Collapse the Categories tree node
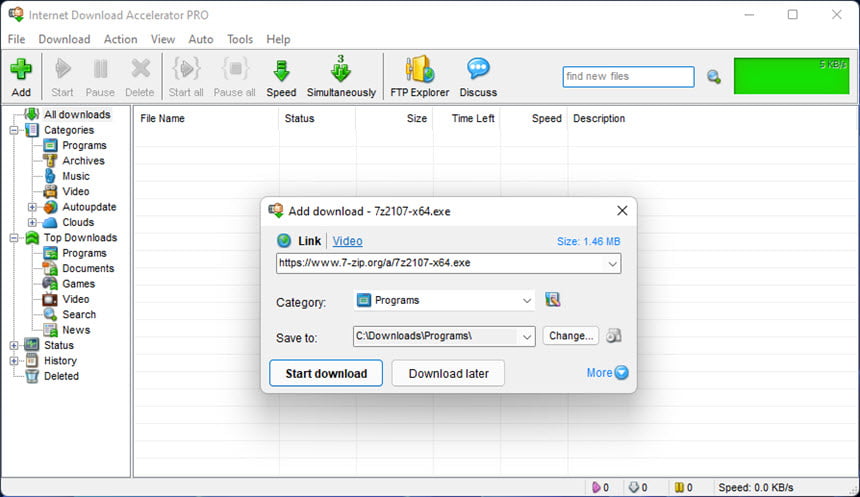The height and width of the screenshot is (497, 860). pos(14,130)
